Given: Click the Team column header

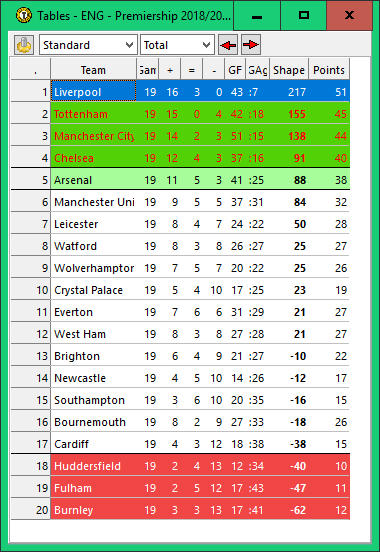Looking at the screenshot, I should (93, 70).
